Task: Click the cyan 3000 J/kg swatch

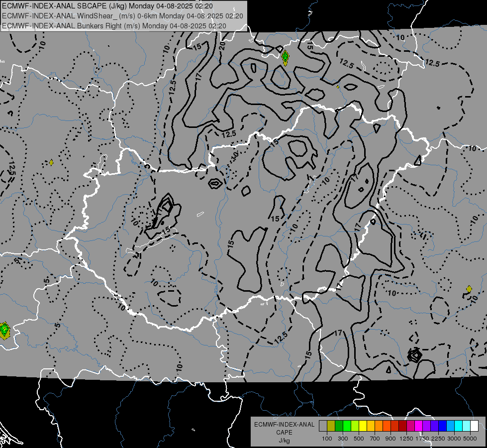Action: 459,426
